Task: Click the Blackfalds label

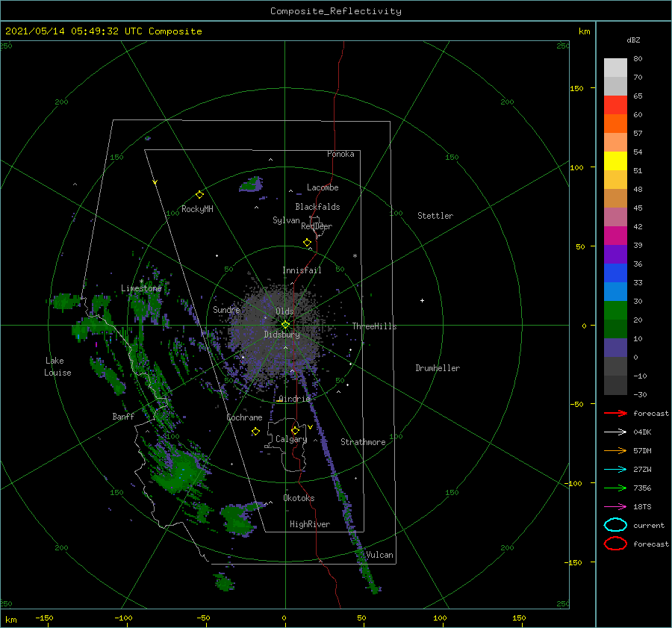Action: point(317,207)
